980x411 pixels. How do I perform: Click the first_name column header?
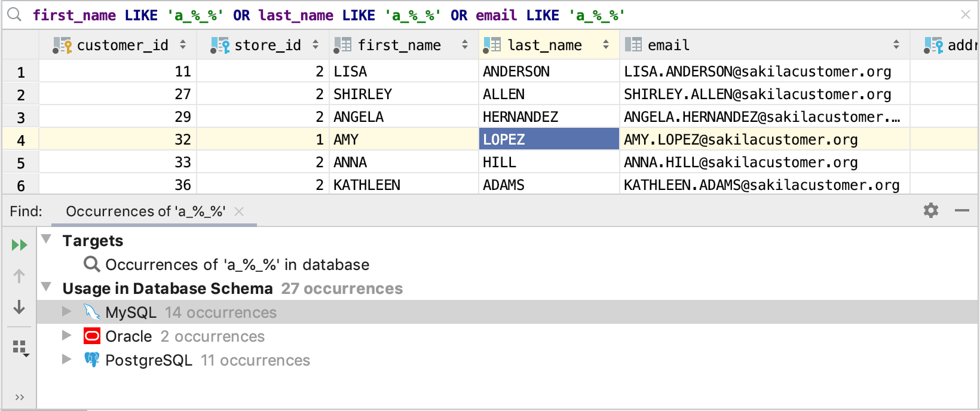404,45
